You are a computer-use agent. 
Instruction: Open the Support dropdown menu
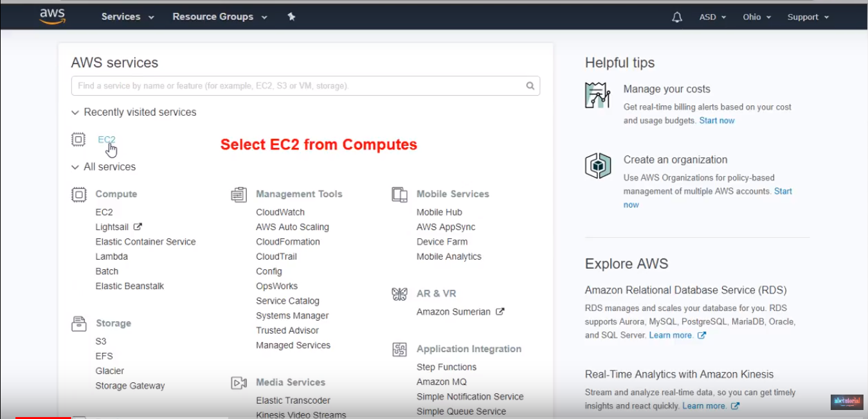coord(808,17)
